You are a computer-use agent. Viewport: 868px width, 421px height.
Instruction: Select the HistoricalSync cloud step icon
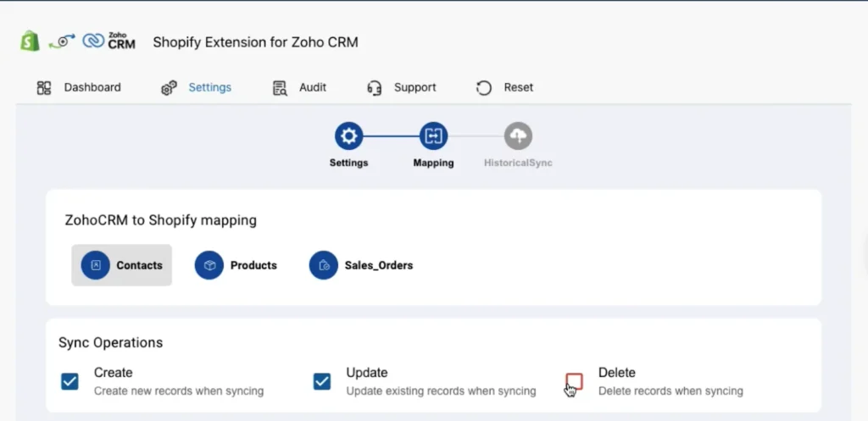518,136
